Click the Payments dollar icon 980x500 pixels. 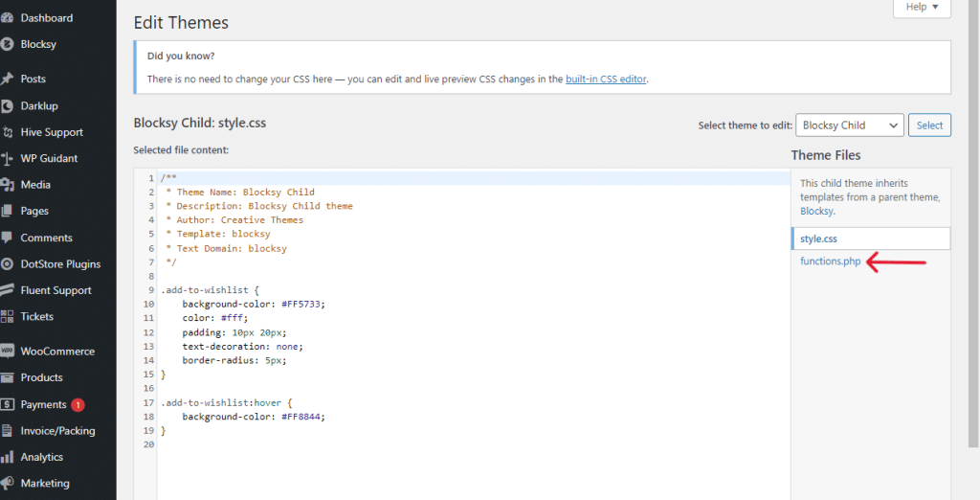point(7,404)
